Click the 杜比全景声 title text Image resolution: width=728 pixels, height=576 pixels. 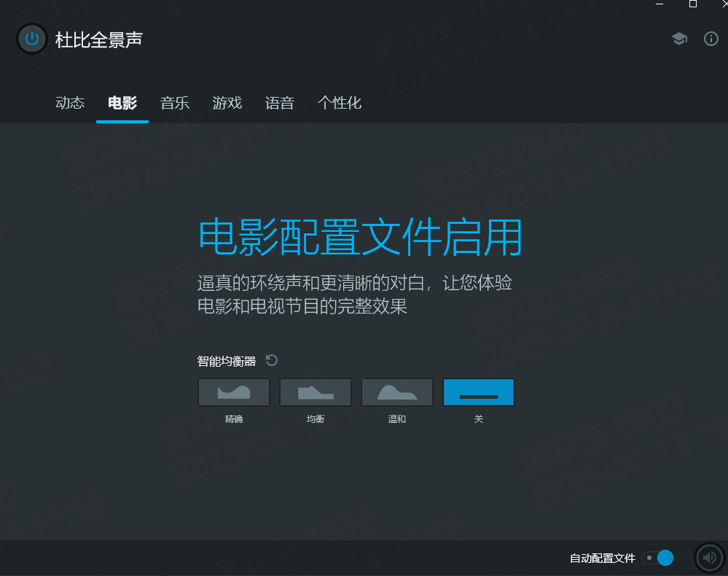[x=99, y=39]
